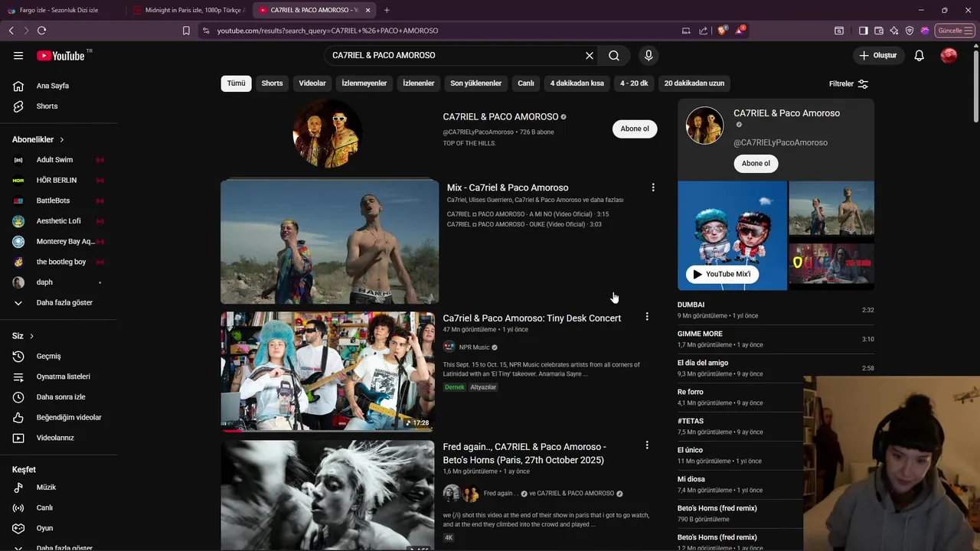Start voice search with microphone icon
Viewport: 980px width, 551px height.
pyautogui.click(x=648, y=55)
